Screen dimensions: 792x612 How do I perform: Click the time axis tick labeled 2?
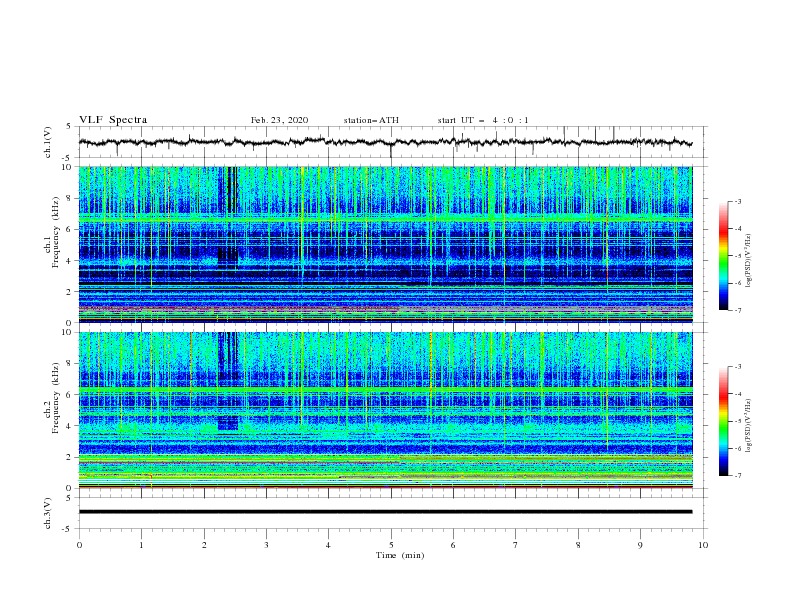click(204, 545)
